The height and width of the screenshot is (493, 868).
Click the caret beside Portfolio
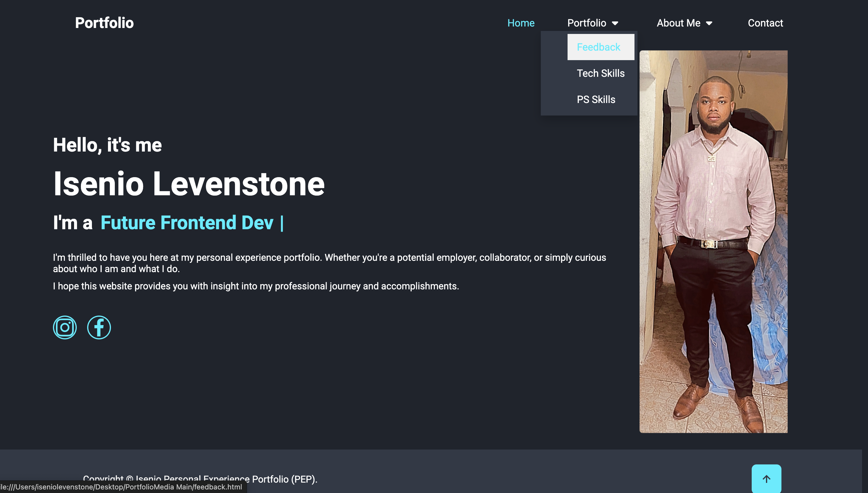[x=615, y=23]
